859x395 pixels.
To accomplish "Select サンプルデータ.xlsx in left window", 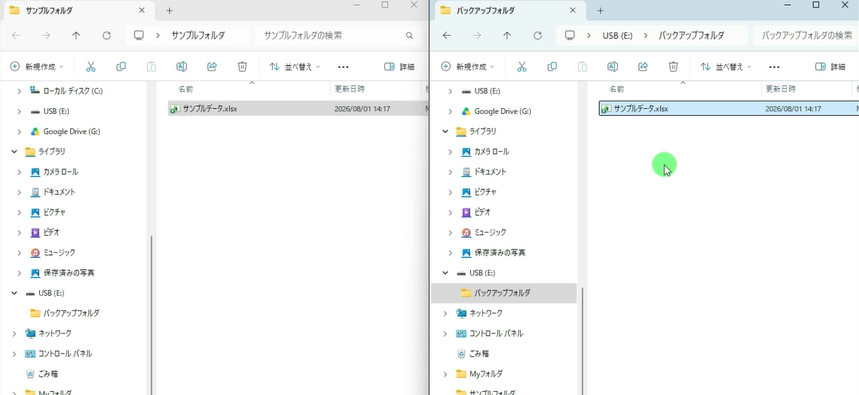I will tap(299, 109).
